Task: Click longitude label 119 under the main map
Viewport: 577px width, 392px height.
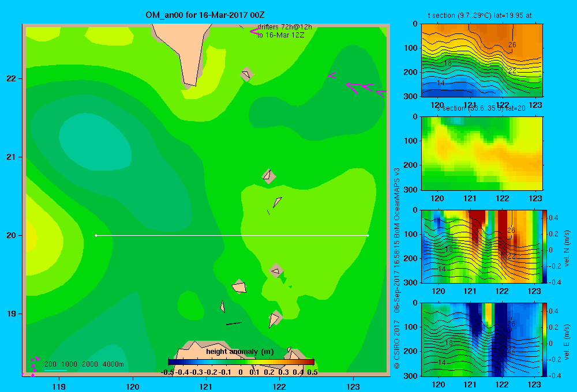Action: coord(59,386)
